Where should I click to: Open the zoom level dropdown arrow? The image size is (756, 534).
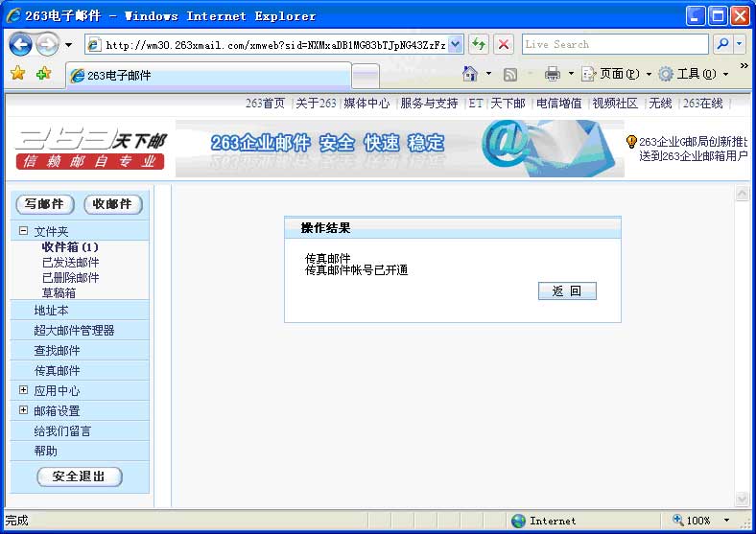click(726, 521)
